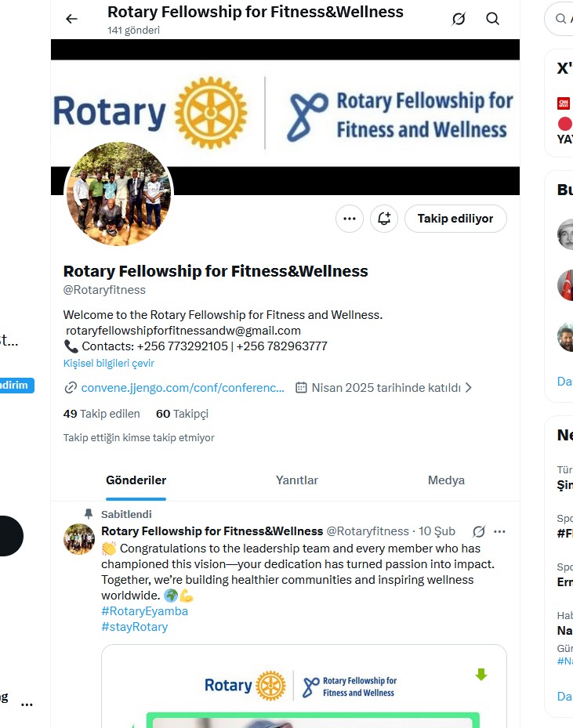Toggle the Takip ediliyor following button

tap(455, 219)
